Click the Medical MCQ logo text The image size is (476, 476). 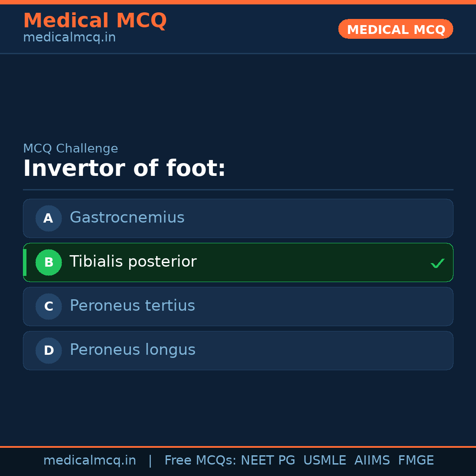coord(95,20)
